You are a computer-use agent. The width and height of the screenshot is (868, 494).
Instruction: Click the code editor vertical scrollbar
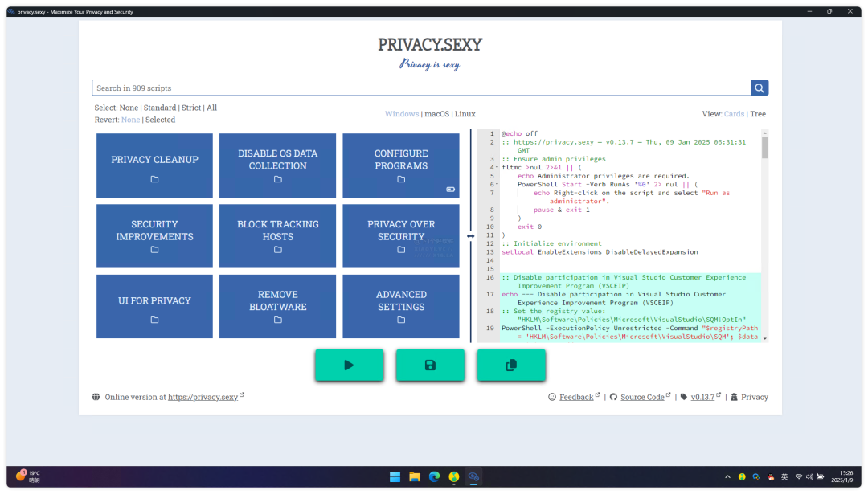764,149
